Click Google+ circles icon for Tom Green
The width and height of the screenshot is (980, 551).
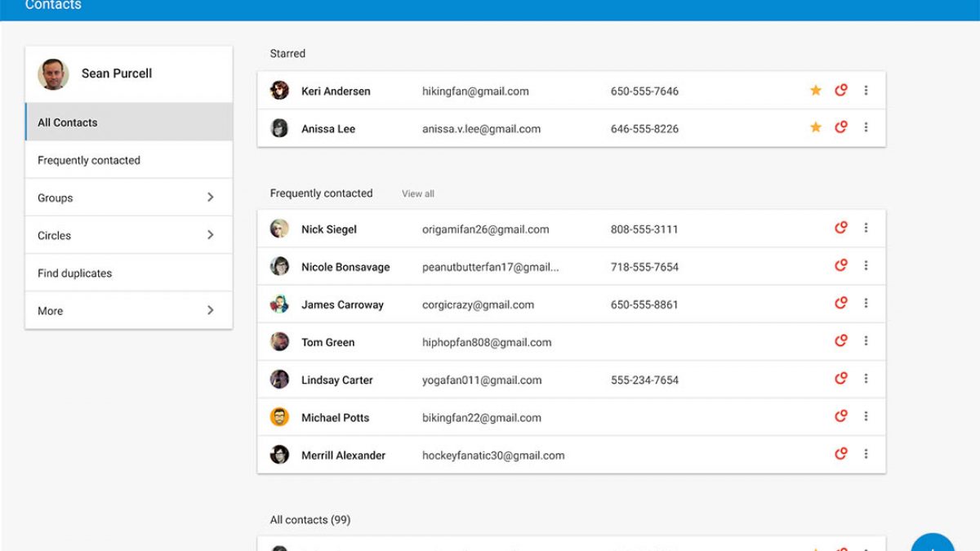[840, 341]
